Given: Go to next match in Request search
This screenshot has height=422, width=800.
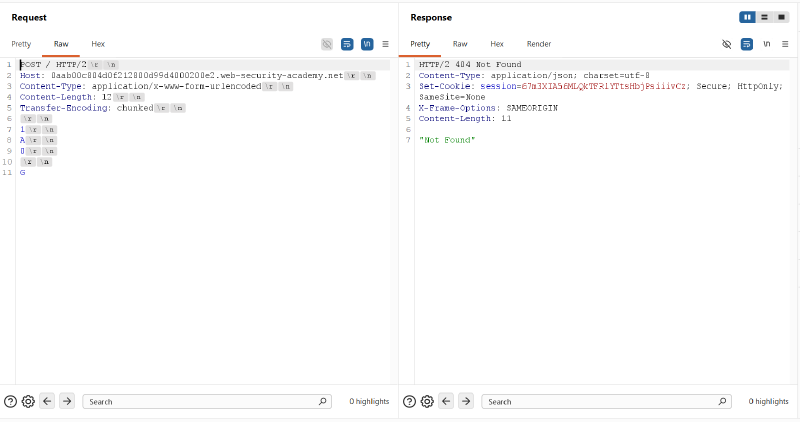Looking at the screenshot, I should (x=67, y=401).
